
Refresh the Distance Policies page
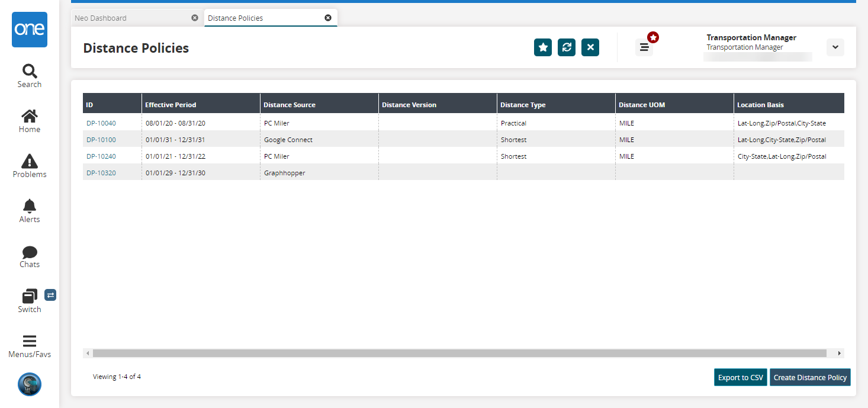click(567, 47)
